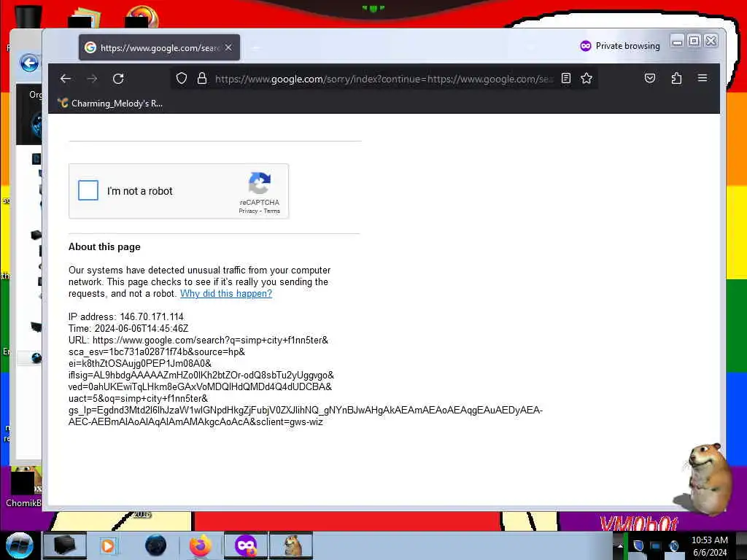Screen dimensions: 747x560
Task: Click the About this page heading
Action: pos(104,246)
